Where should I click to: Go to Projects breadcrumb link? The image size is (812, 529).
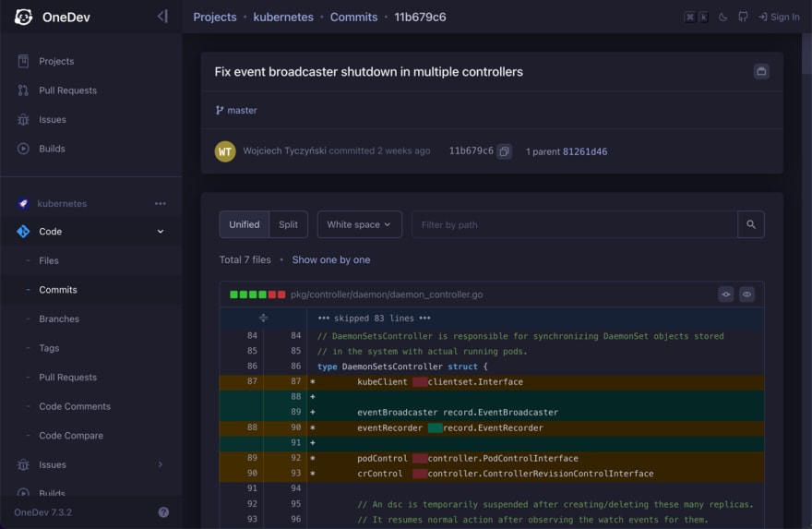(215, 18)
